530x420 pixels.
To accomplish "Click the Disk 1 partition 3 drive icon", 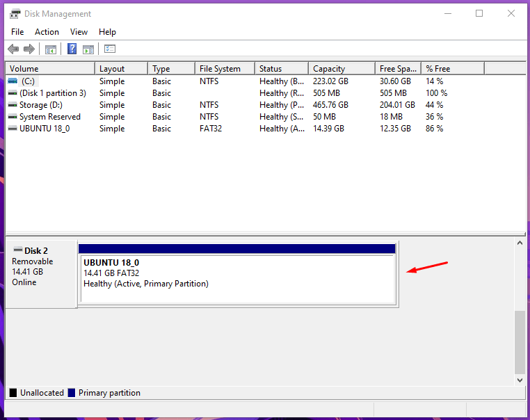I will pos(13,93).
